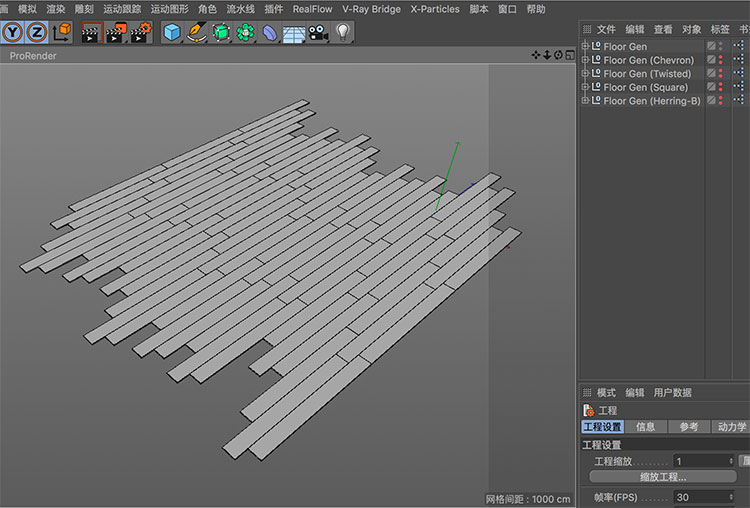The height and width of the screenshot is (508, 750).
Task: Click the XPresso tag on Floor Gen (Herring-B)
Action: (x=739, y=100)
